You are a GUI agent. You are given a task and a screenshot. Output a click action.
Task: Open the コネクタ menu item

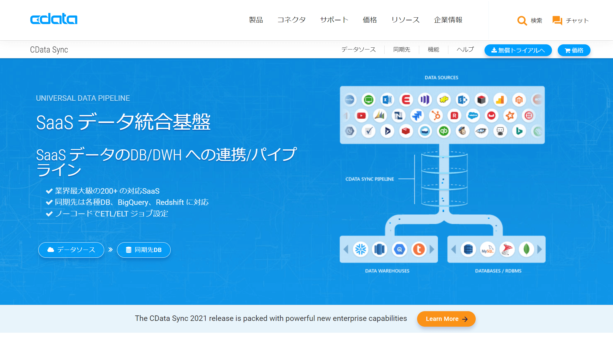291,20
